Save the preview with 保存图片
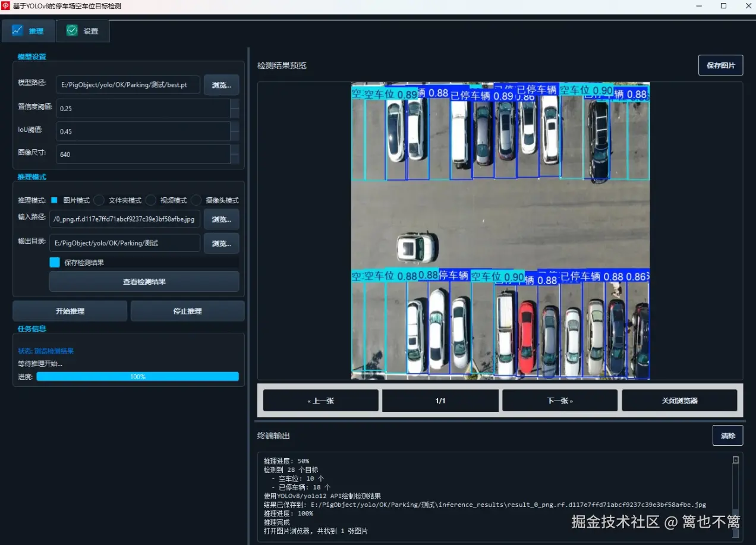Screen dimensions: 756x545 [720, 65]
